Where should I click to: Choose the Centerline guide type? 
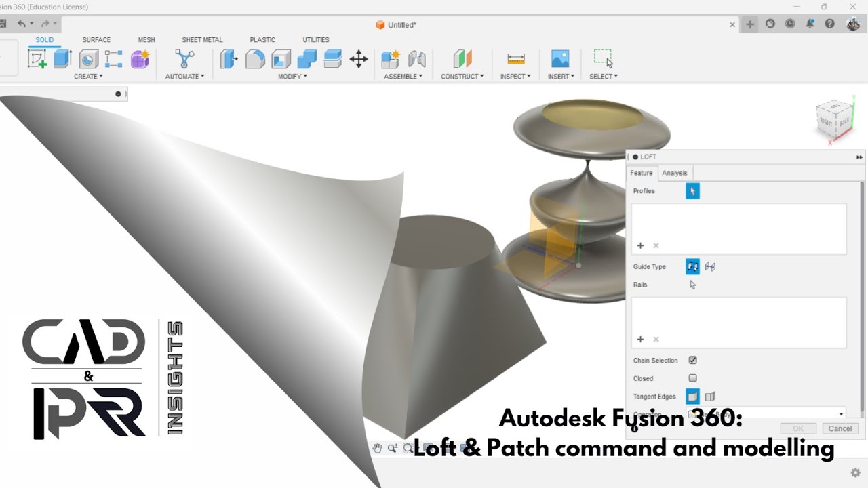point(710,266)
